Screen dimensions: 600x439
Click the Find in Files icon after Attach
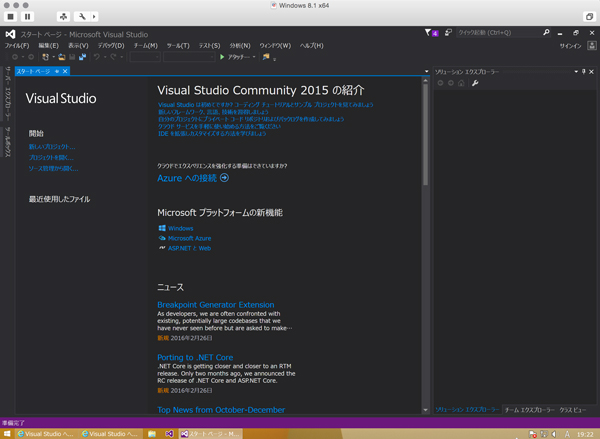(x=266, y=57)
